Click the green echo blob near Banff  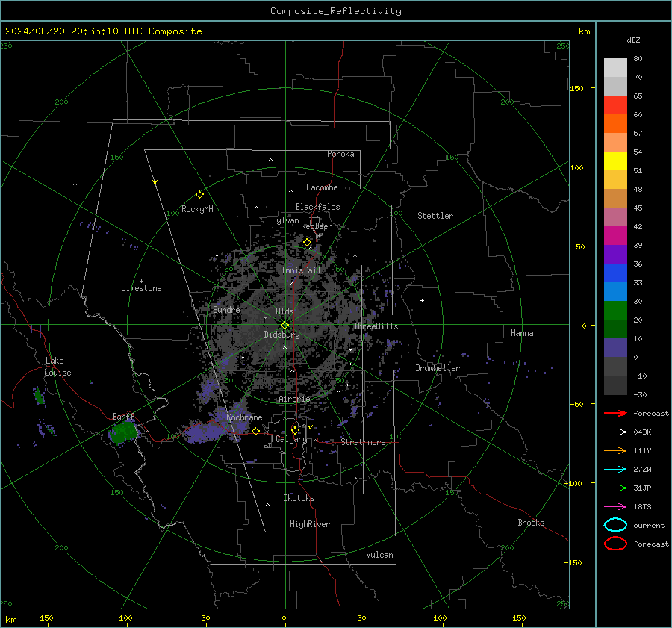click(124, 432)
